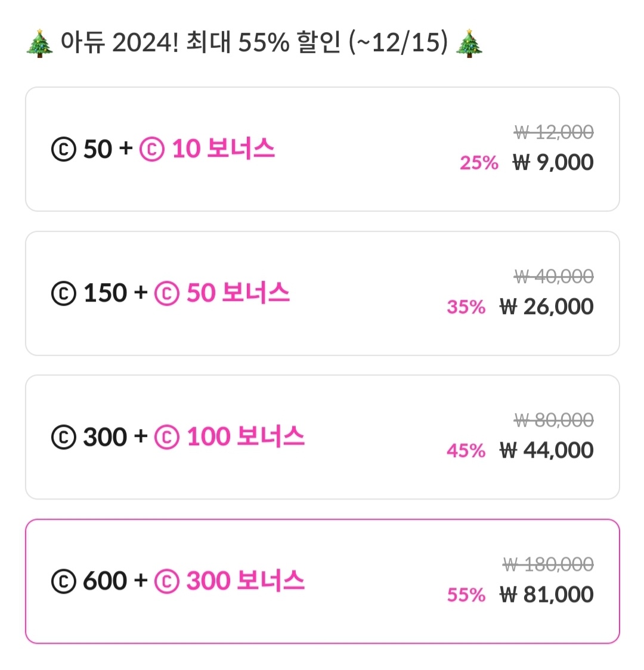This screenshot has height=670, width=644.
Task: Click the black coin icon next to 600
Action: [x=64, y=582]
